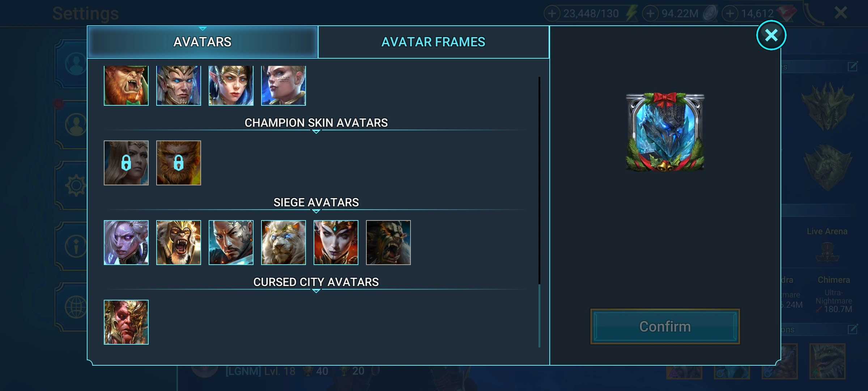Select the scarred male warrior siege avatar
The height and width of the screenshot is (391, 868).
coord(231,243)
